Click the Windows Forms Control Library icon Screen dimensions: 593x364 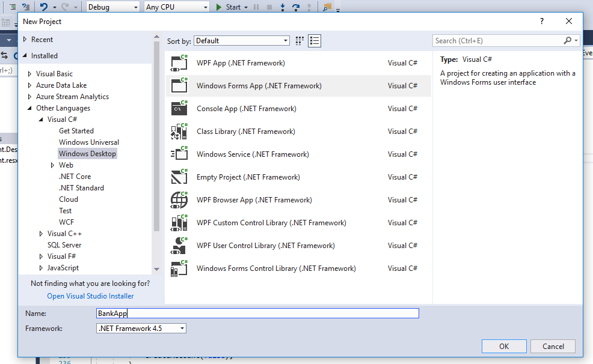[x=179, y=268]
